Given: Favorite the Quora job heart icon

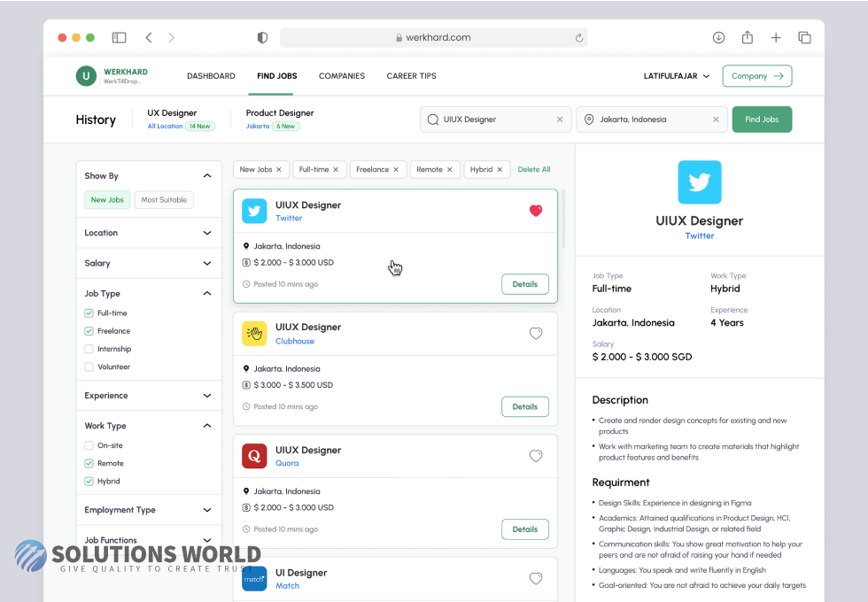Looking at the screenshot, I should [536, 456].
